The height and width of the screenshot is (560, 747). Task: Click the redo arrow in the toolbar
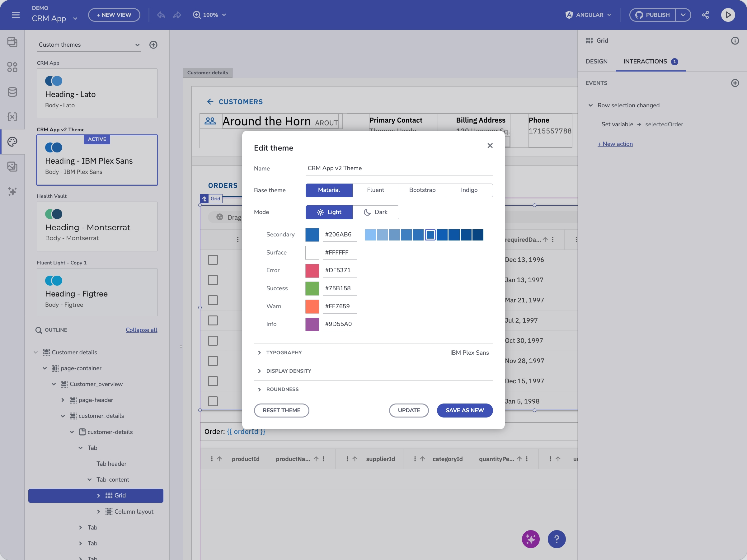177,15
